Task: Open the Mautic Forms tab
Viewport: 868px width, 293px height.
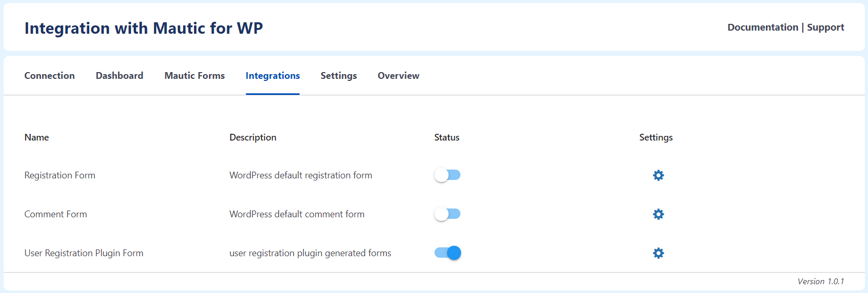Action: click(194, 76)
